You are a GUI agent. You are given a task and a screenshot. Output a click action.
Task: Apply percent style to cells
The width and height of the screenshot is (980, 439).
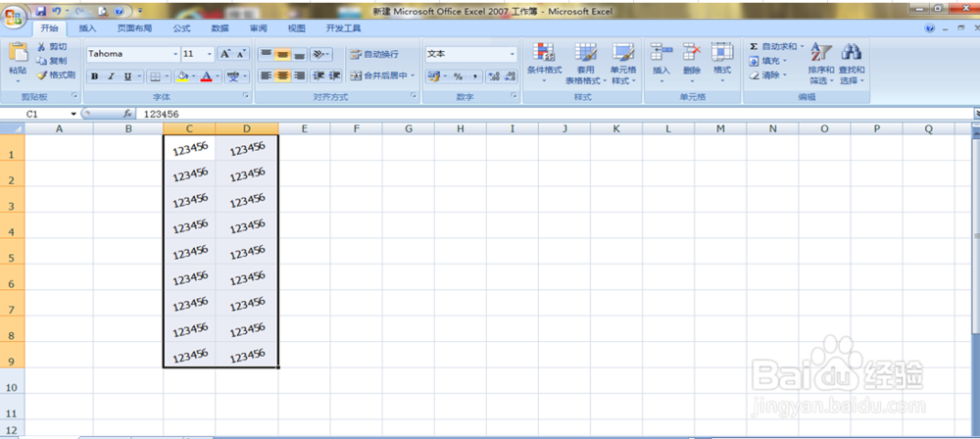click(458, 76)
